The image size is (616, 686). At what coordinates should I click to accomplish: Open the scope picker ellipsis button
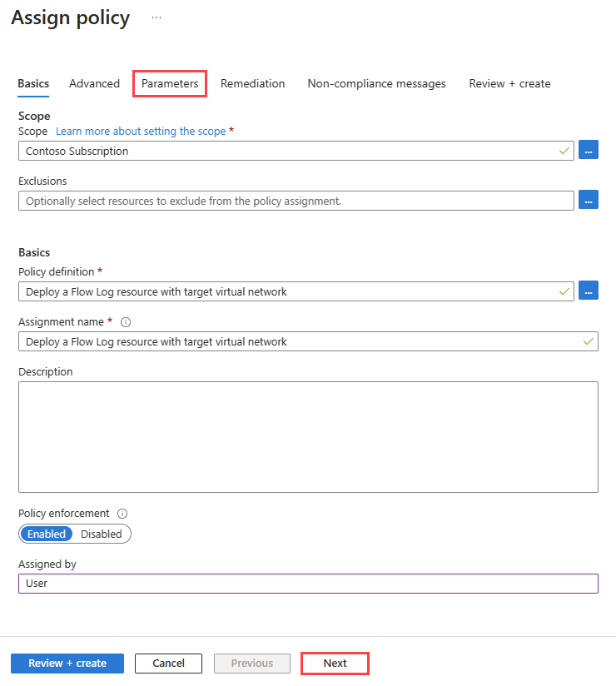[x=588, y=150]
